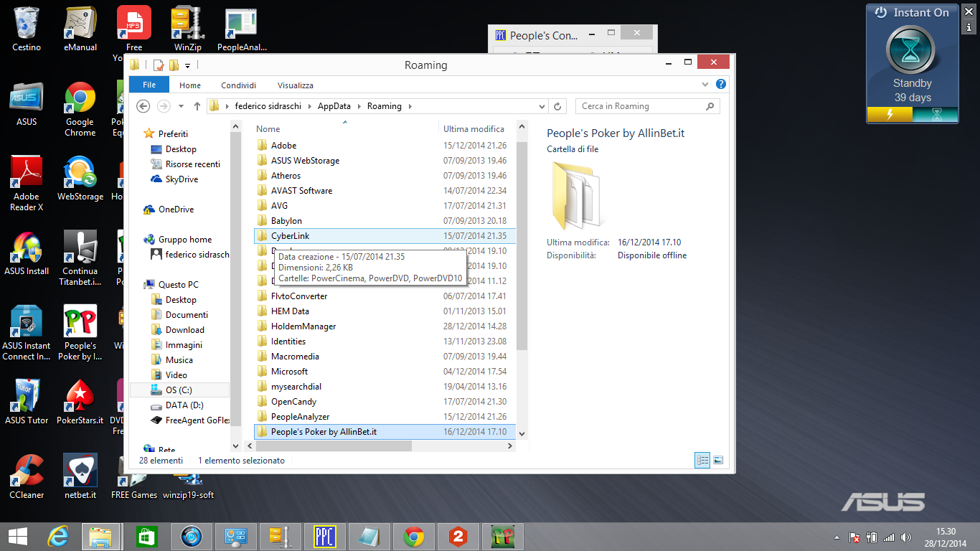This screenshot has height=551, width=980.
Task: Open the address bar history dropdown
Action: coord(542,106)
